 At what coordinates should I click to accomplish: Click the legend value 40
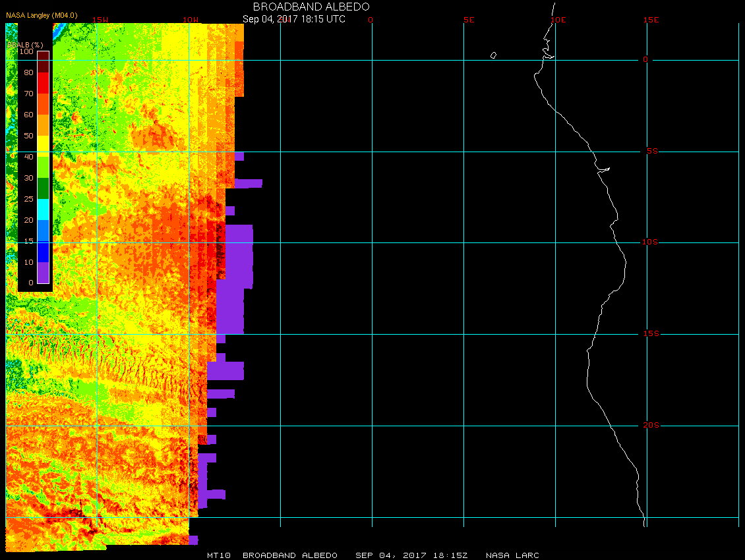coord(28,157)
